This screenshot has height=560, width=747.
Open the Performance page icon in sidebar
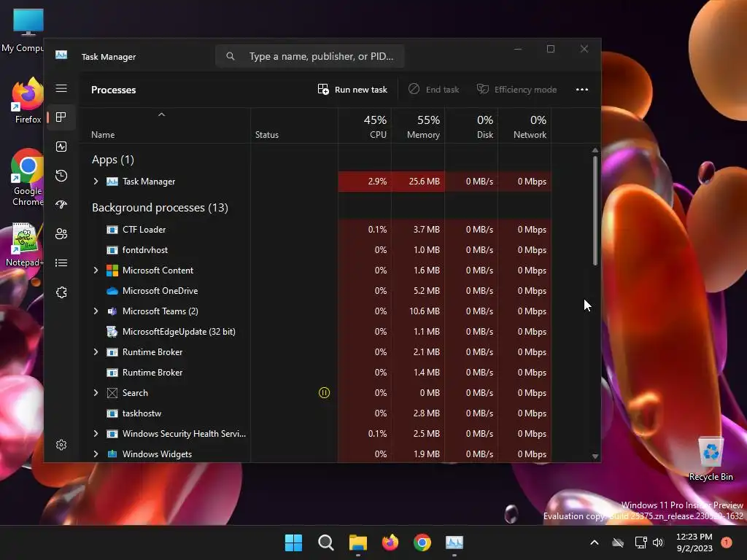[61, 147]
